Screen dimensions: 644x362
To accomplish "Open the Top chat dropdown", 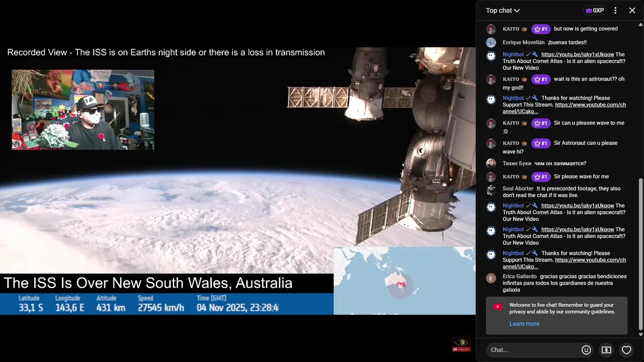I will click(503, 11).
